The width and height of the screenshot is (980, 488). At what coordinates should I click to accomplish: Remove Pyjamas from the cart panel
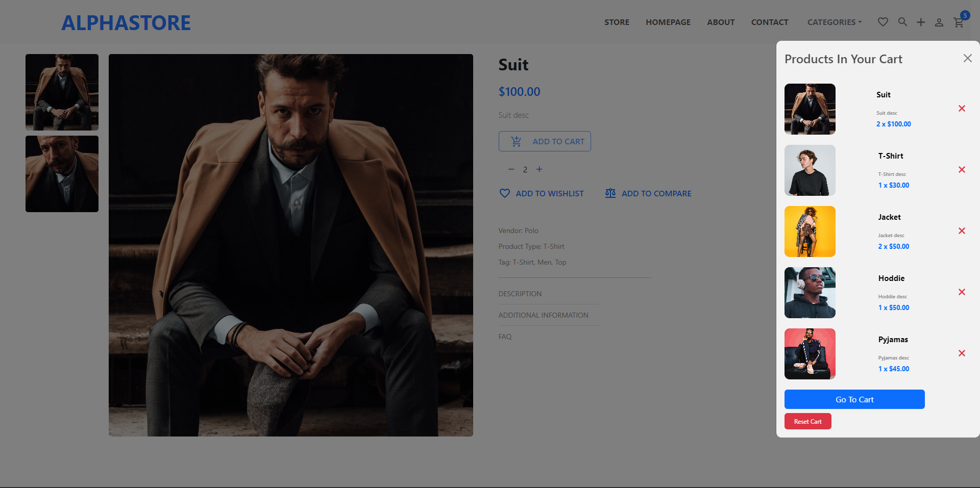pos(962,353)
